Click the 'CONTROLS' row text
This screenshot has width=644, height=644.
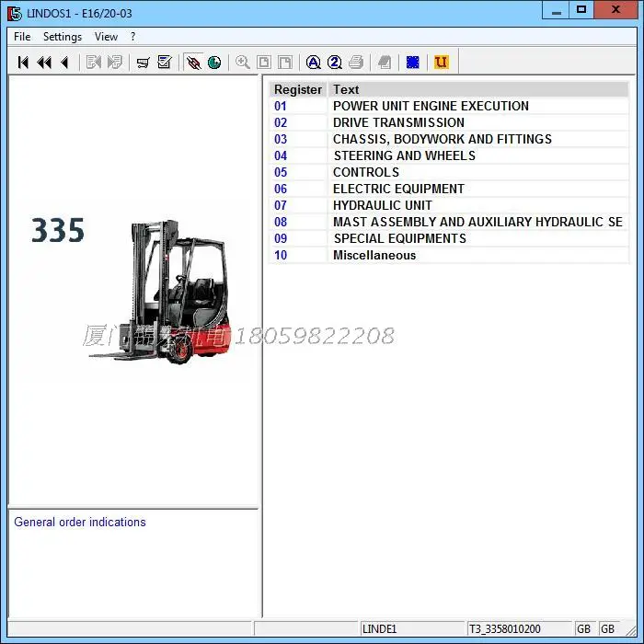click(366, 172)
